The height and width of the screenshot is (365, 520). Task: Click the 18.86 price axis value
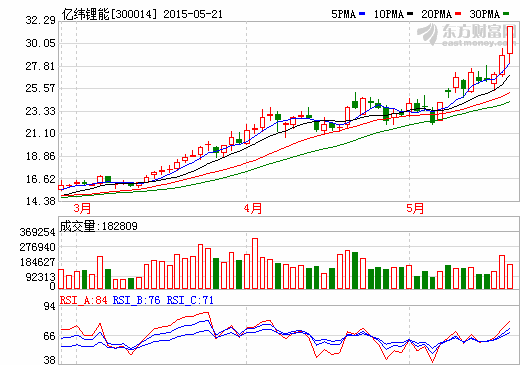[x=40, y=156]
